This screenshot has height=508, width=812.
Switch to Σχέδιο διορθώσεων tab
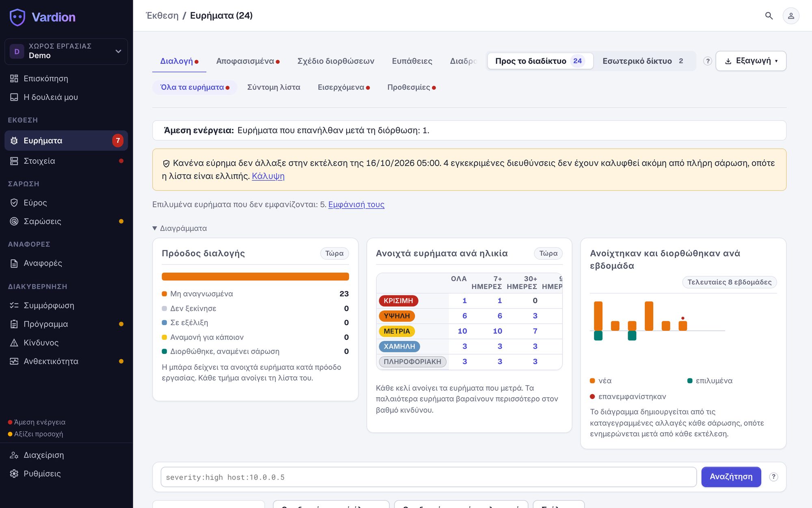336,61
